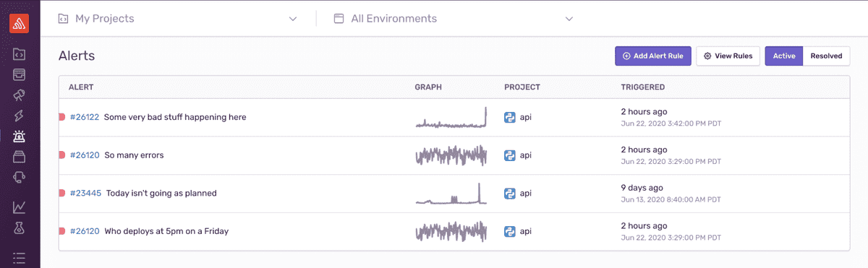Click the View Rules button
The image size is (868, 268).
[x=728, y=56]
